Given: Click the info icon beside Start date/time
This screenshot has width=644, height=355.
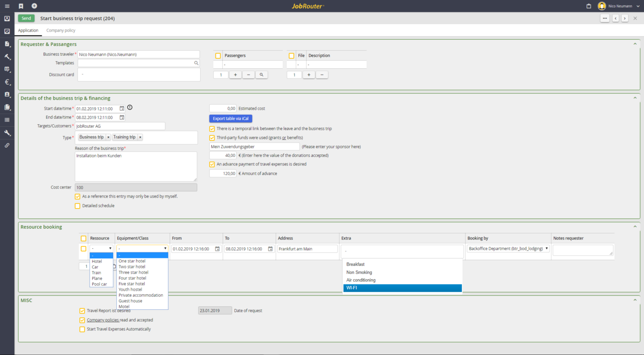Looking at the screenshot, I should (130, 108).
